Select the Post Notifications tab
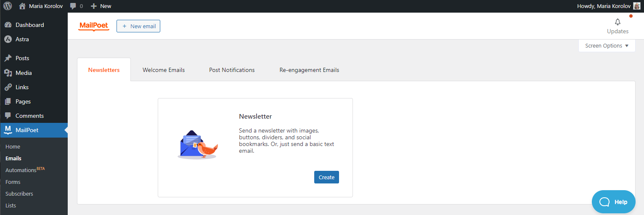The image size is (644, 215). [x=232, y=70]
